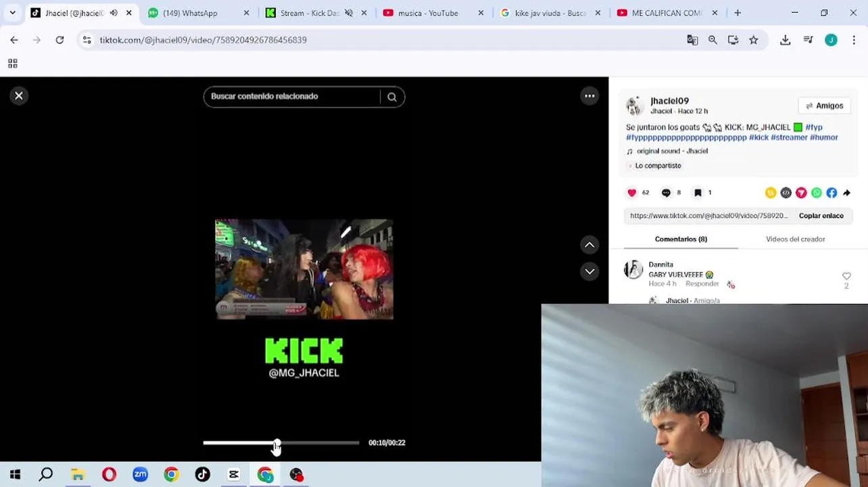Open the #streamer hashtag
868x487 pixels.
click(x=789, y=137)
